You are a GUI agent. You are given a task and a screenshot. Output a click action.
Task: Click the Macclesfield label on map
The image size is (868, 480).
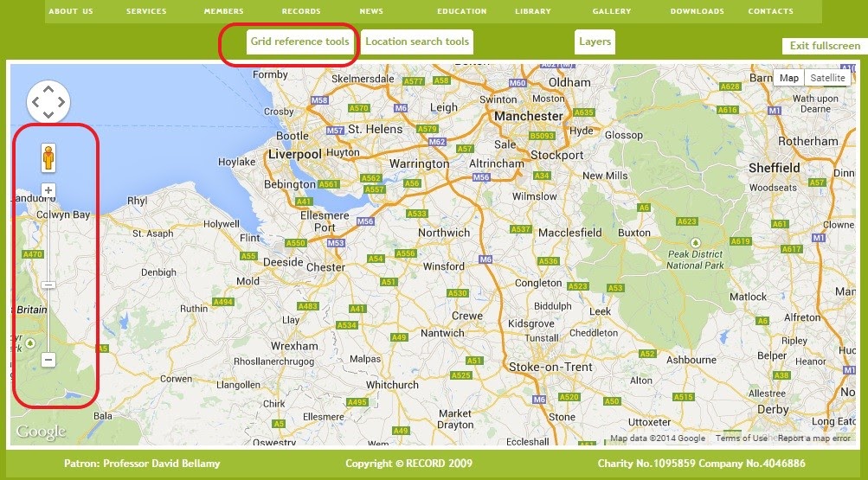point(570,233)
